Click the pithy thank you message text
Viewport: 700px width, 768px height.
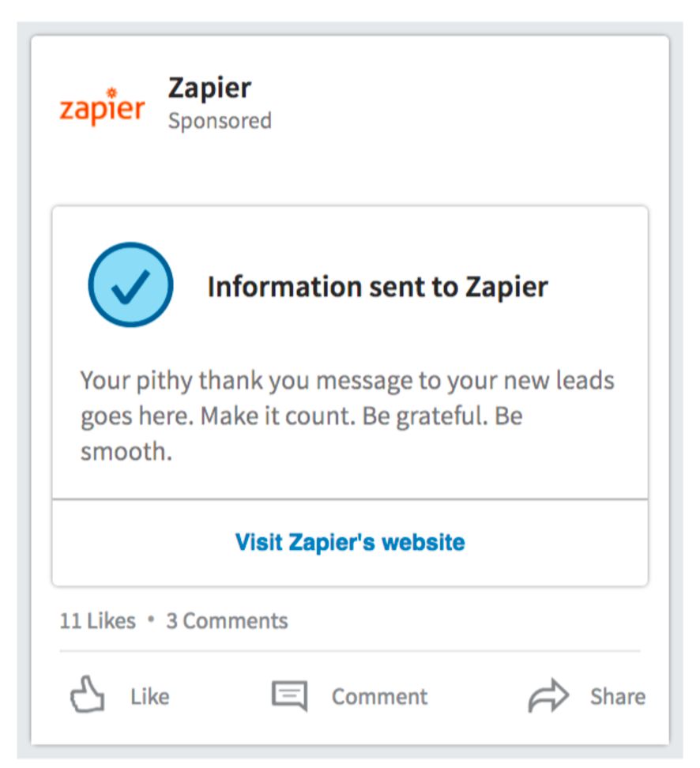347,416
